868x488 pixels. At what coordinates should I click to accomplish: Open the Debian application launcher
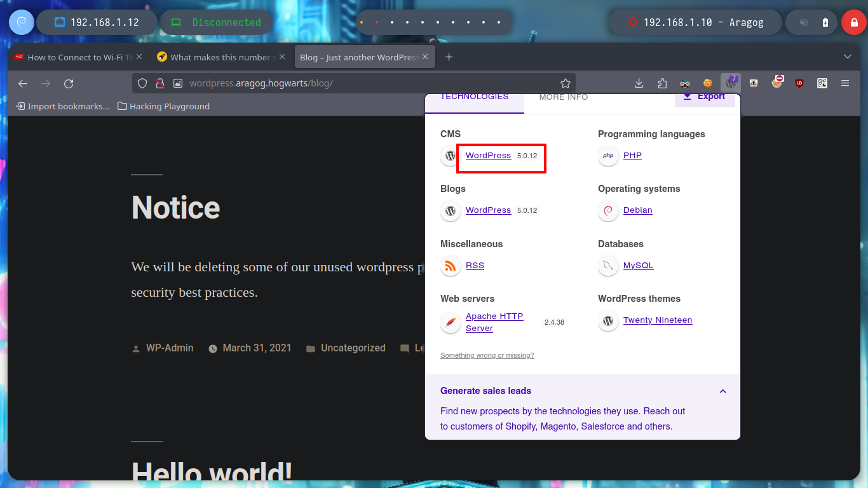pyautogui.click(x=21, y=22)
